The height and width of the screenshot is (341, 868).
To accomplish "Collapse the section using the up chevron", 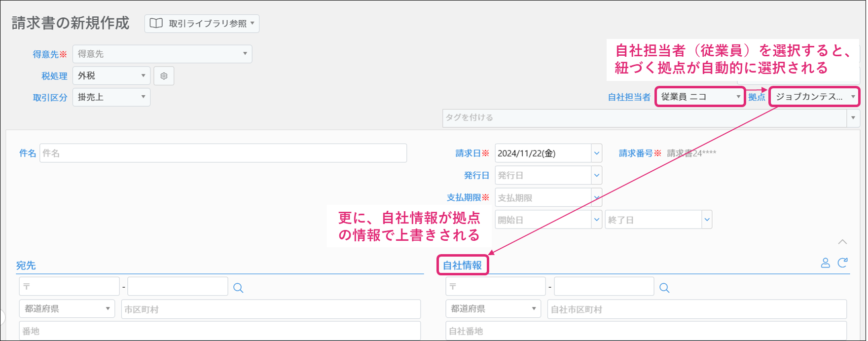I will [x=842, y=242].
